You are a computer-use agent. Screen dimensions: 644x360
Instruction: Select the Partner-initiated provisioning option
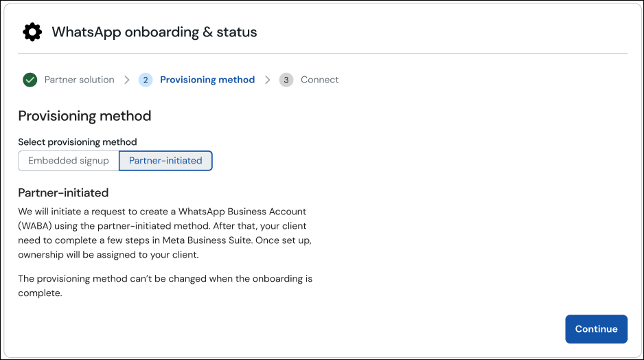pyautogui.click(x=165, y=161)
